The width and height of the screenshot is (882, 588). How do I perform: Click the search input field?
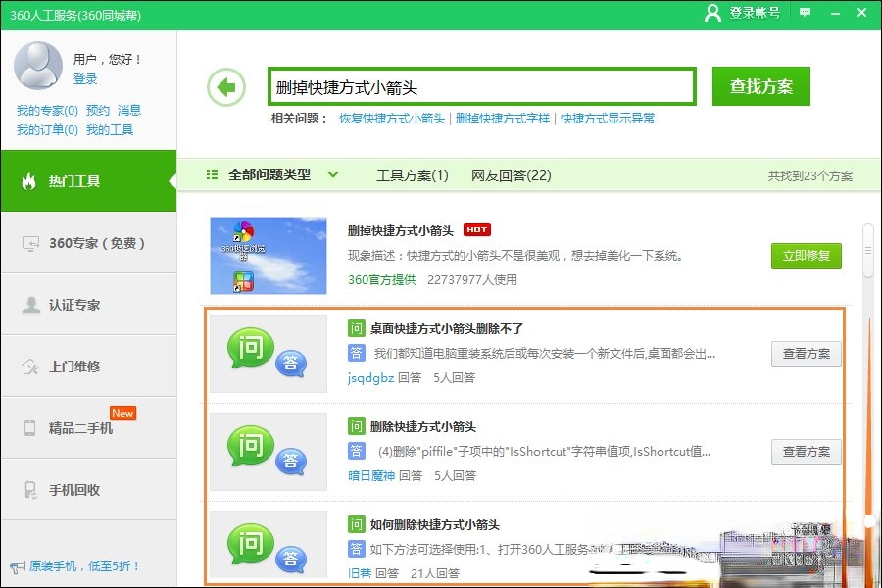click(x=482, y=86)
